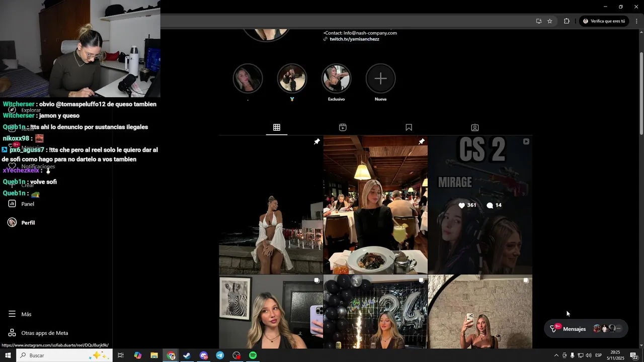
Task: Click the page vertical scrollbar
Action: coord(641,93)
